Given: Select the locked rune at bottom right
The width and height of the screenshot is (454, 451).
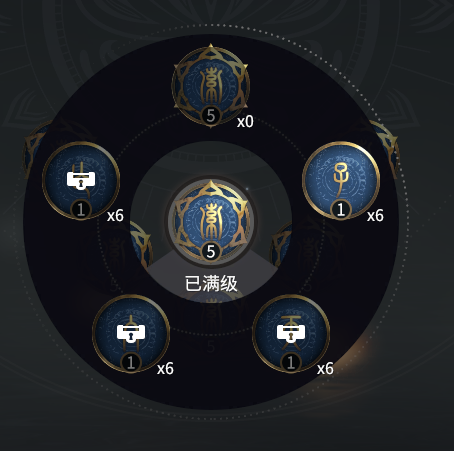Looking at the screenshot, I should click(291, 334).
